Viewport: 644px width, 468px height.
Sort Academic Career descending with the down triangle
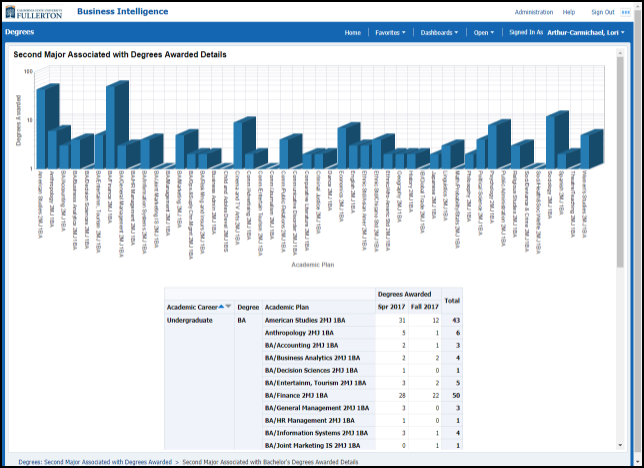coord(228,306)
